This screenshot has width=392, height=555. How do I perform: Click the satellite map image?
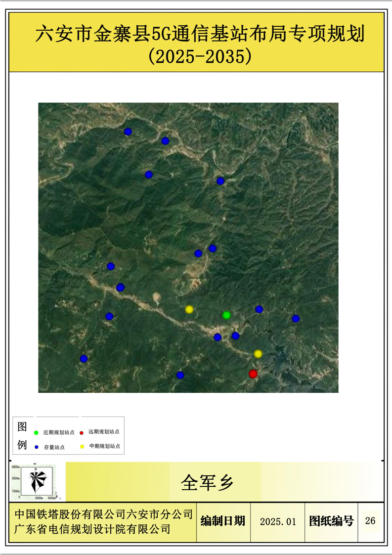188,248
